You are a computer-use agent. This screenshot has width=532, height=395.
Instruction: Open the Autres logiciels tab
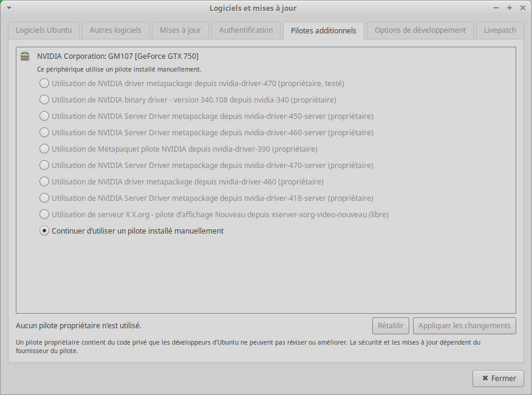[115, 30]
